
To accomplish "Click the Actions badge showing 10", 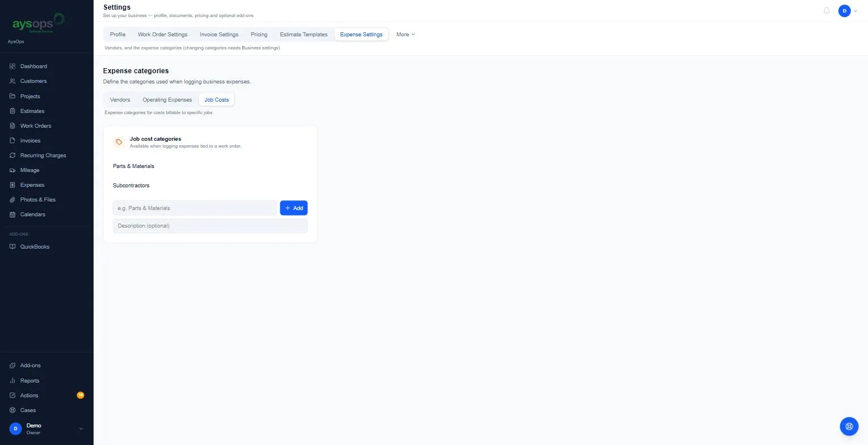I will [81, 395].
